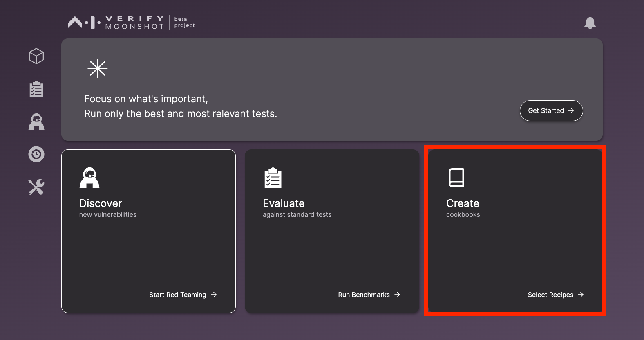This screenshot has height=340, width=644.
Task: Click the 'new vulnerabilities' subtitle
Action: pos(108,214)
